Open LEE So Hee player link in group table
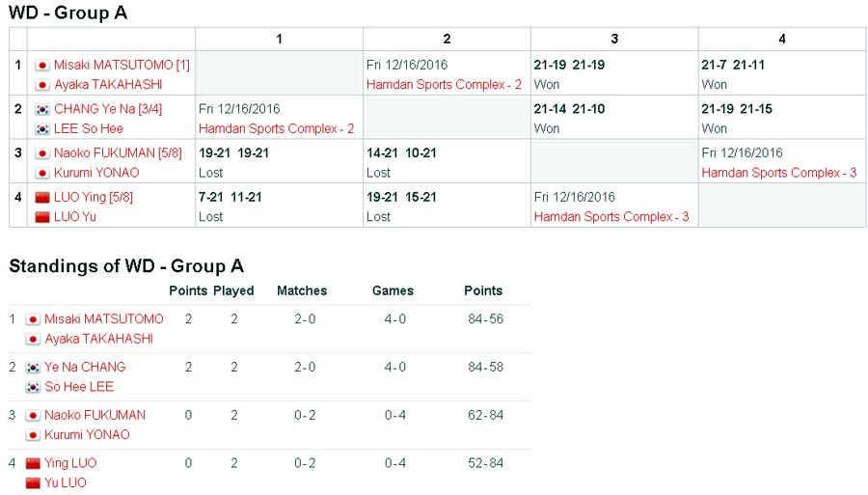The height and width of the screenshot is (495, 868). point(88,128)
